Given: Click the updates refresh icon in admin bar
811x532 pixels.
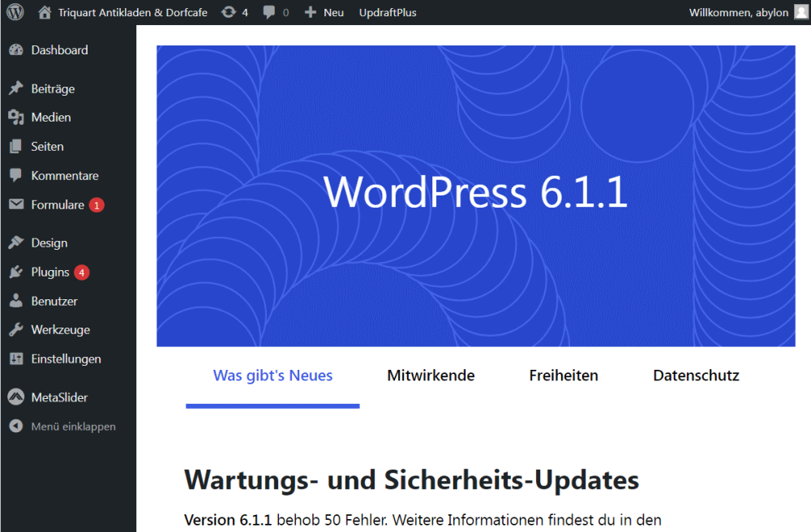Looking at the screenshot, I should click(228, 12).
